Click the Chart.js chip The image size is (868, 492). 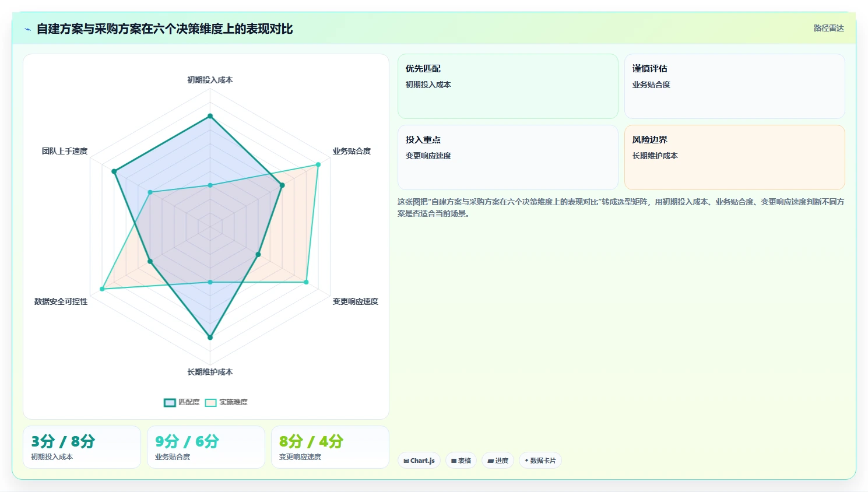click(x=419, y=461)
